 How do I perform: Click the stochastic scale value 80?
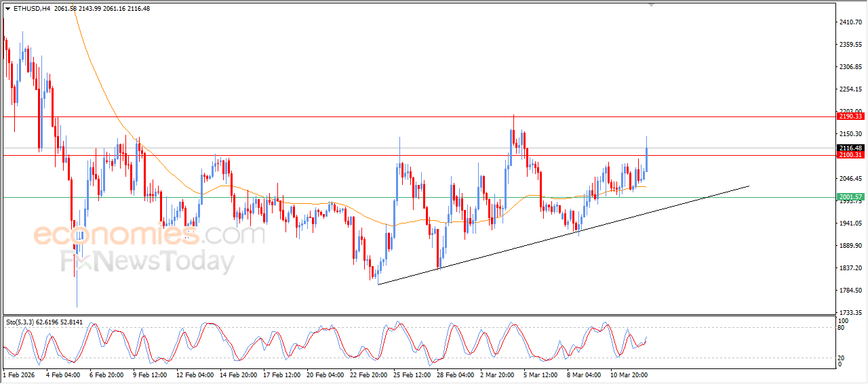pyautogui.click(x=842, y=328)
